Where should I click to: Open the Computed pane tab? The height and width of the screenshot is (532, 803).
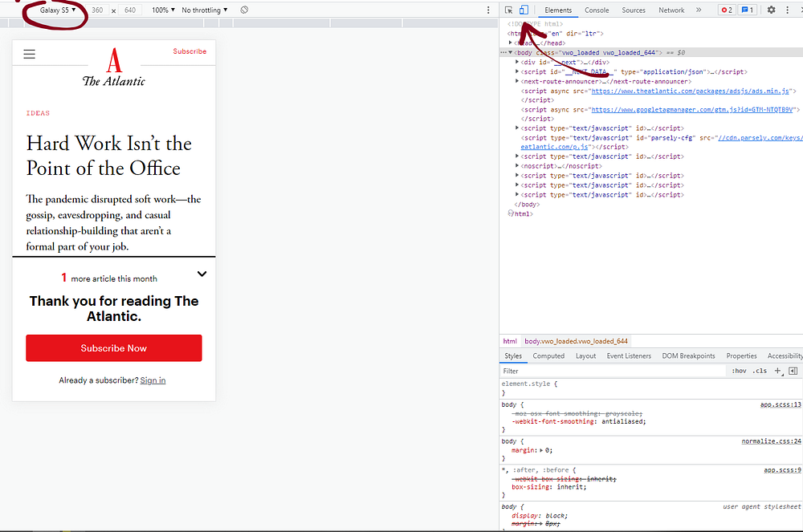click(x=548, y=356)
